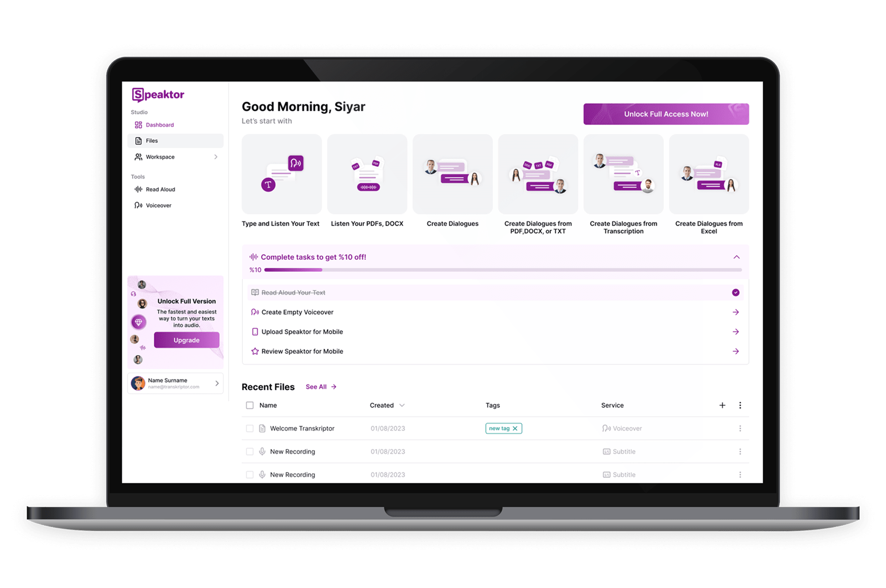Expand the Workspace submenu chevron
The image size is (886, 588).
click(216, 157)
